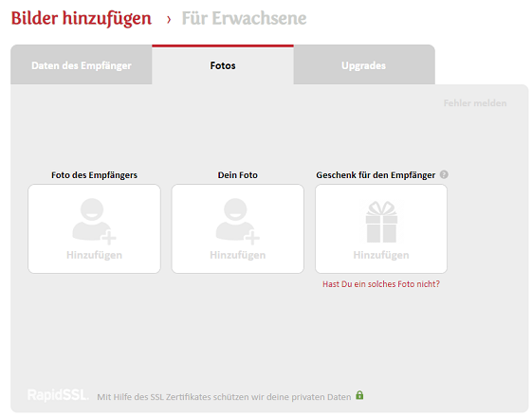
Task: Click Fehler melden link
Action: pos(475,103)
